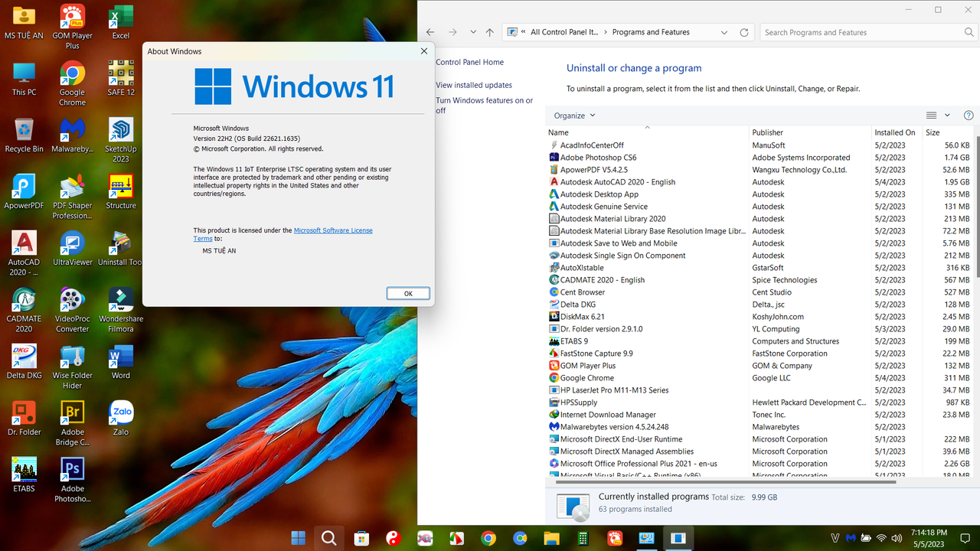
Task: Select the CADMATE 2020 desktop shortcut
Action: pos(24,309)
